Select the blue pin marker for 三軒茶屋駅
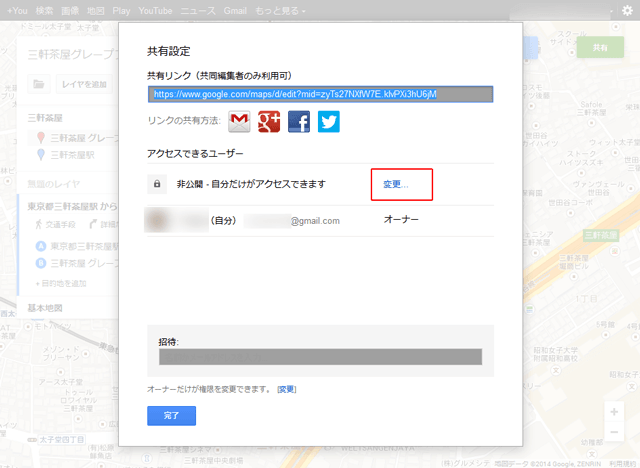Viewport: 640px width, 468px height. click(41, 155)
